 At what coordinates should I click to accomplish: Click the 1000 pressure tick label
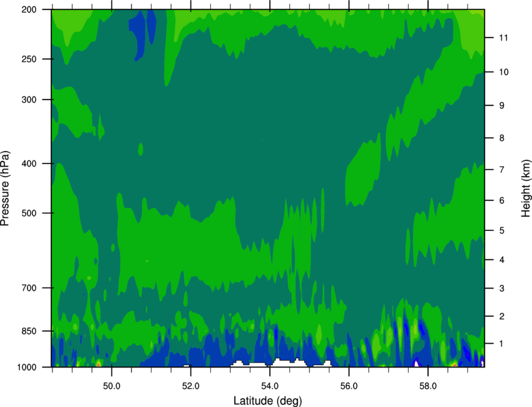click(x=26, y=368)
